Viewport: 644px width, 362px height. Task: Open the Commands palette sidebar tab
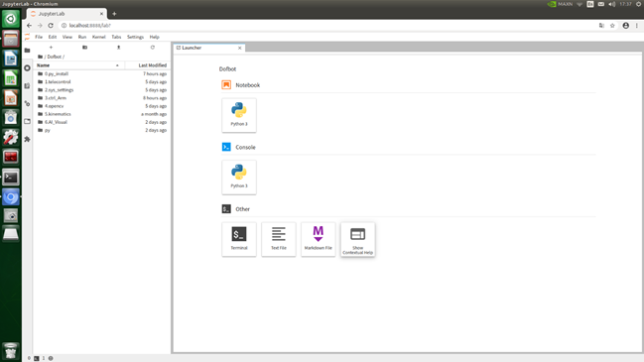[x=27, y=85]
